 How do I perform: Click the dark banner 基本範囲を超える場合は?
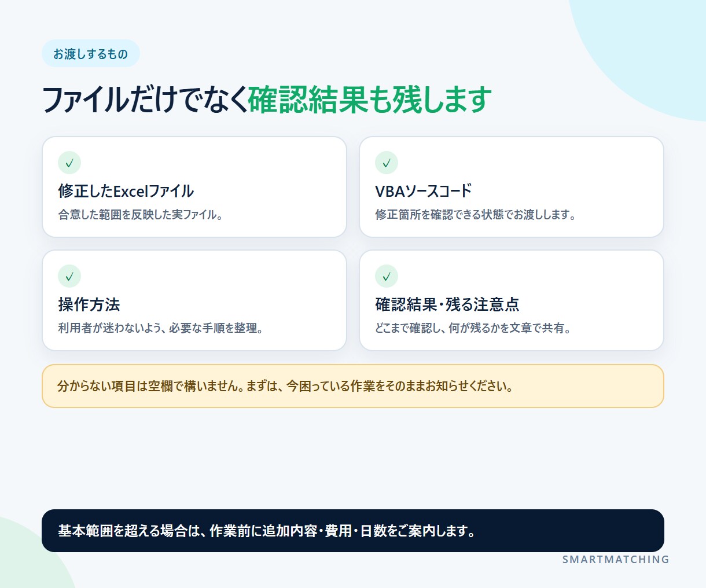point(353,531)
